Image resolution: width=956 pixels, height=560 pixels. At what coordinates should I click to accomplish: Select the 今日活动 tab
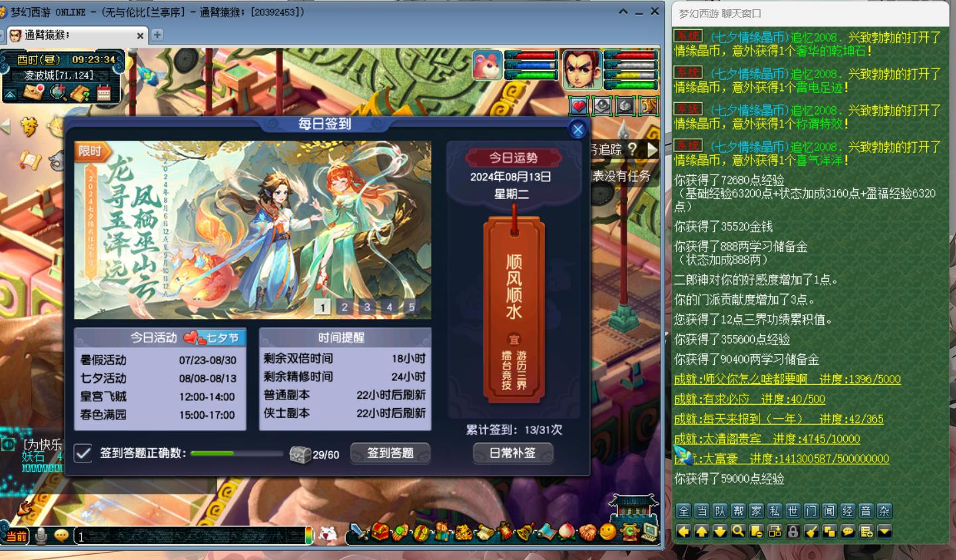[x=153, y=338]
